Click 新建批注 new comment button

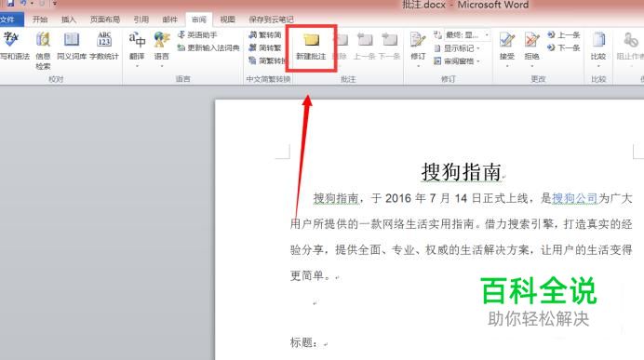311,46
